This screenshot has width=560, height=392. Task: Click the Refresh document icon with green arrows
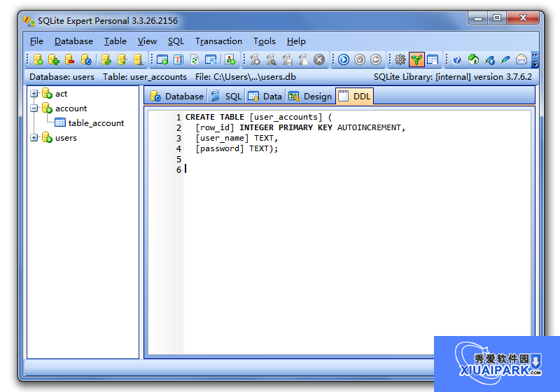195,59
